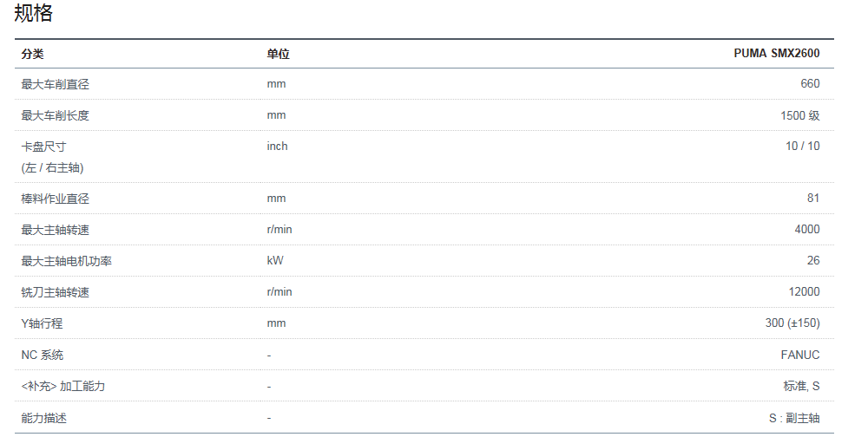This screenshot has height=437, width=868.
Task: Select the 卡盘尺寸 row label
Action: [43, 147]
